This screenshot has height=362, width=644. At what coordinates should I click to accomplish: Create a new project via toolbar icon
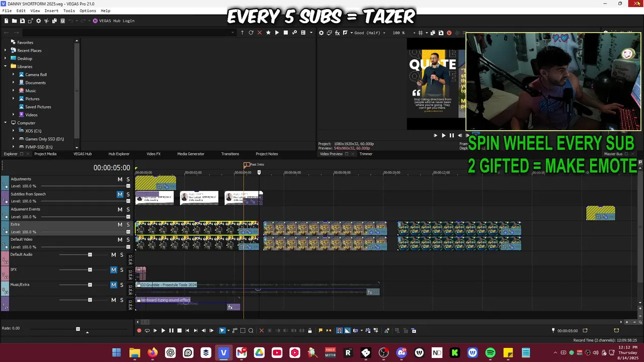[6, 21]
